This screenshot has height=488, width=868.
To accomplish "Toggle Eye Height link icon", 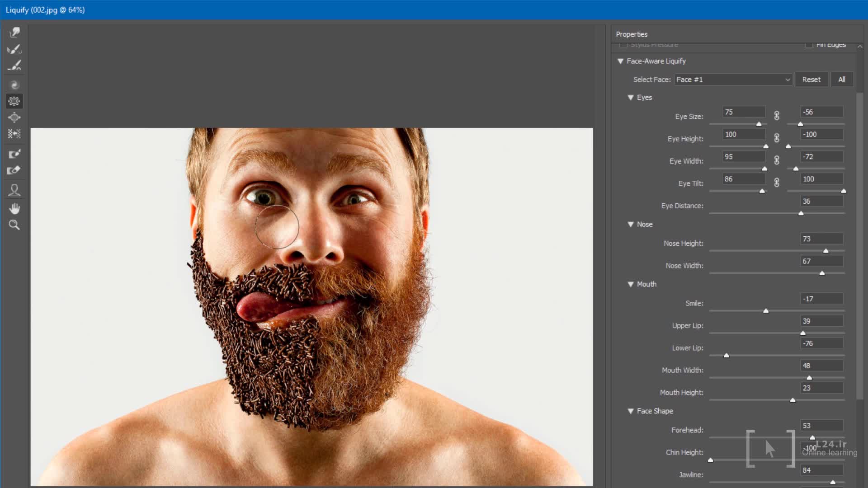I will coord(777,138).
